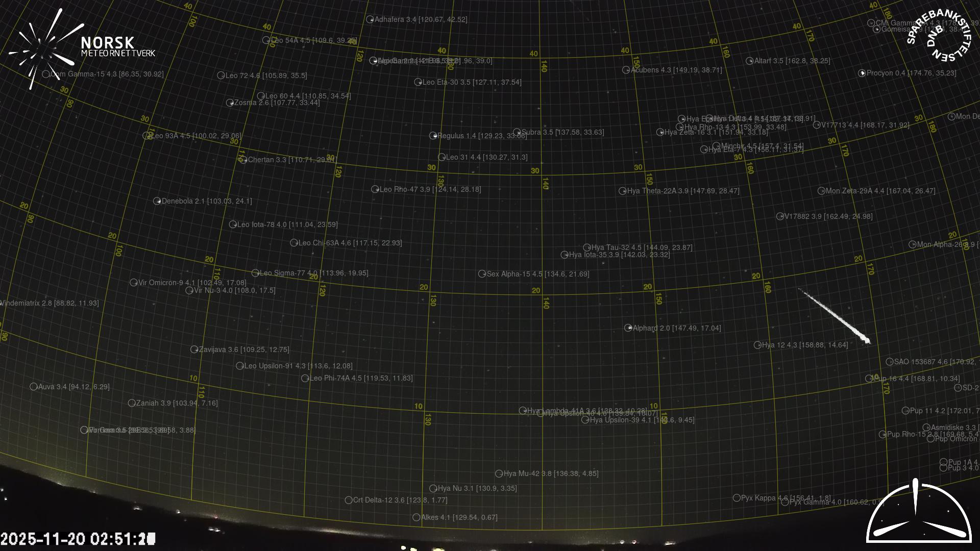The height and width of the screenshot is (551, 980).
Task: Click the Chertan star marker circle
Action: tap(243, 160)
